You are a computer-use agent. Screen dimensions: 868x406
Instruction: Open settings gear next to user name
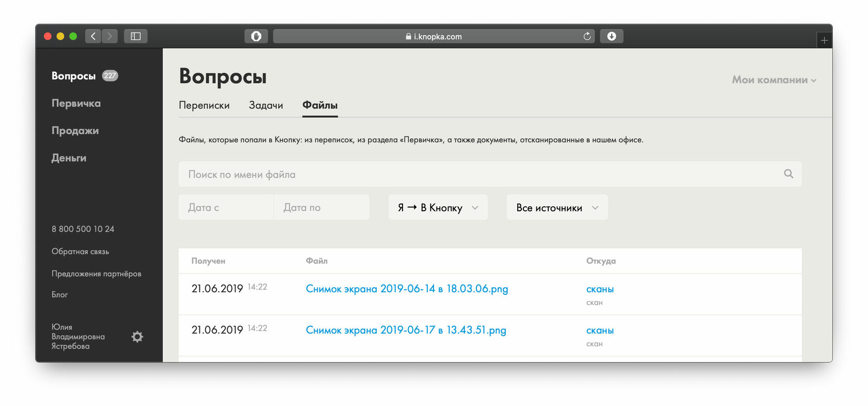(x=137, y=337)
